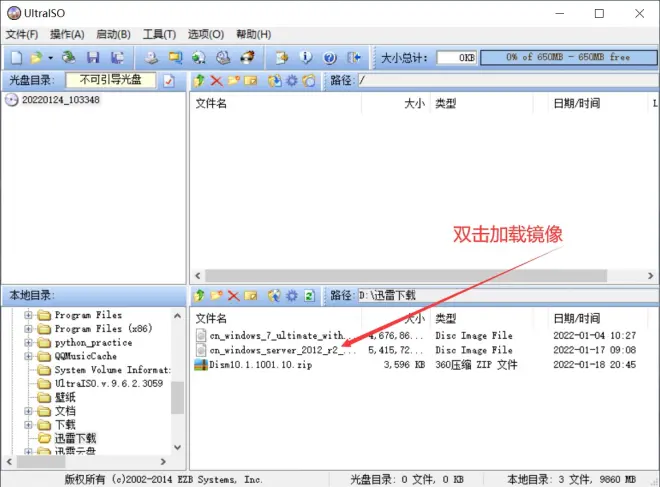The height and width of the screenshot is (487, 660).
Task: Click the disc pane Rename icon
Action: [251, 80]
